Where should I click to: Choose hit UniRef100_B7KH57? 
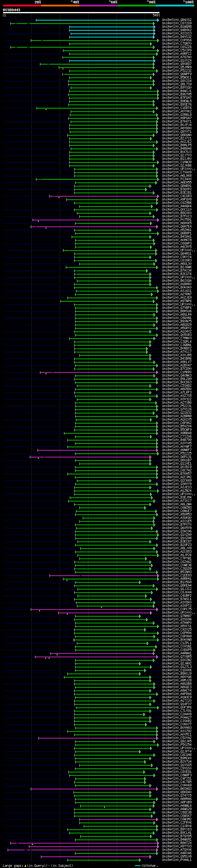point(177,474)
